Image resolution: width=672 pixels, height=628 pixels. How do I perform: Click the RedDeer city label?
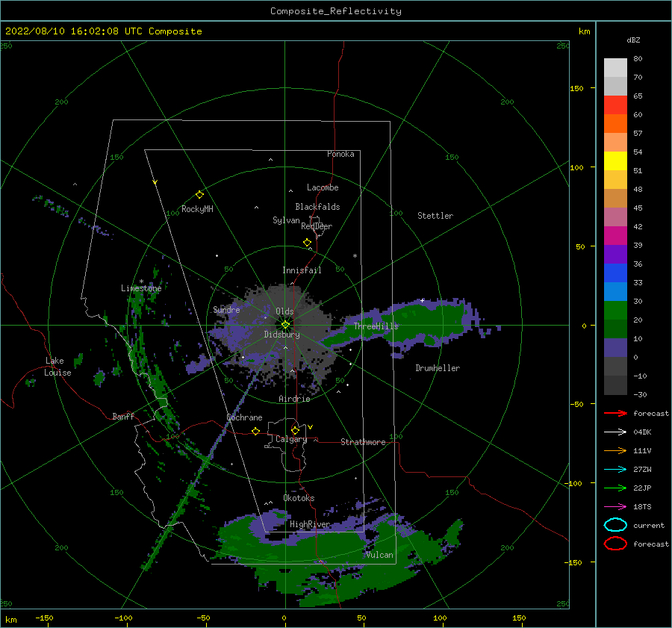[317, 226]
